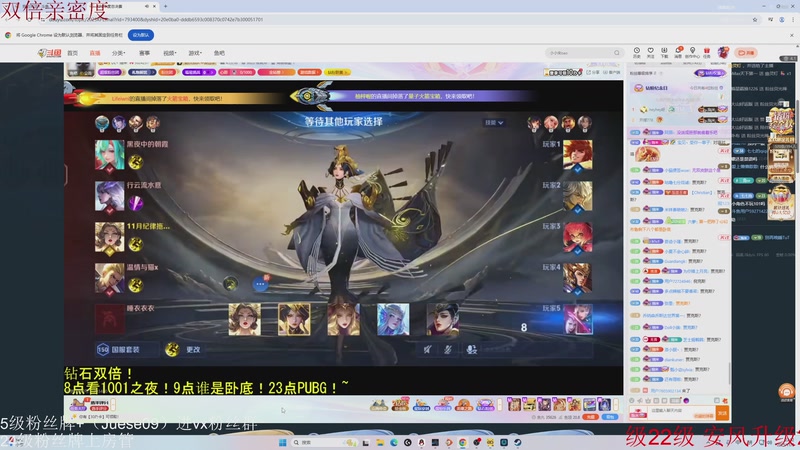Bookmark the page with the star icon
The width and height of the screenshot is (800, 450).
point(755,19)
